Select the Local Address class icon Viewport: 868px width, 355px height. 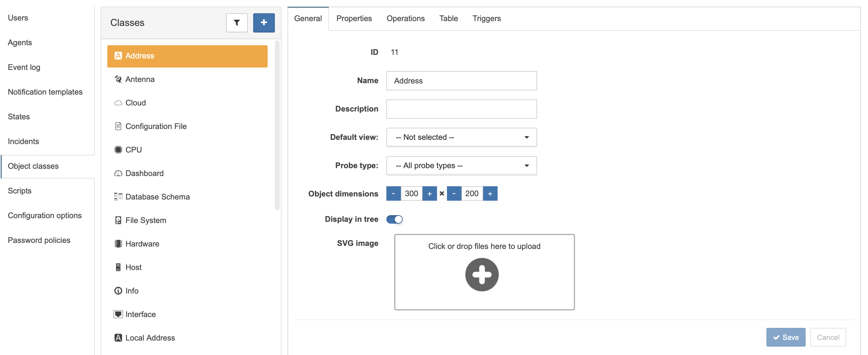[x=118, y=338]
